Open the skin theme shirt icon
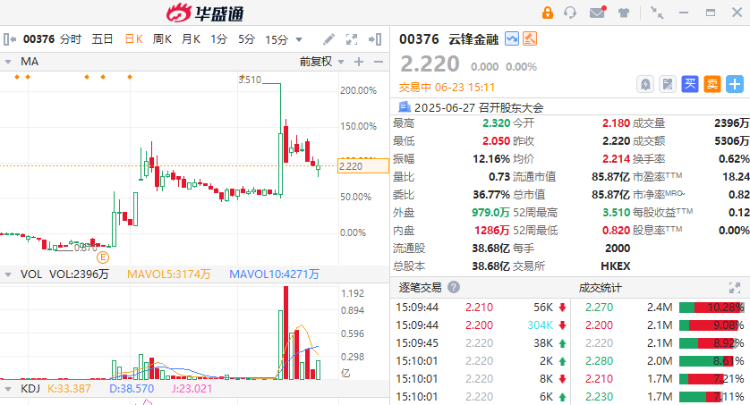 tap(623, 13)
